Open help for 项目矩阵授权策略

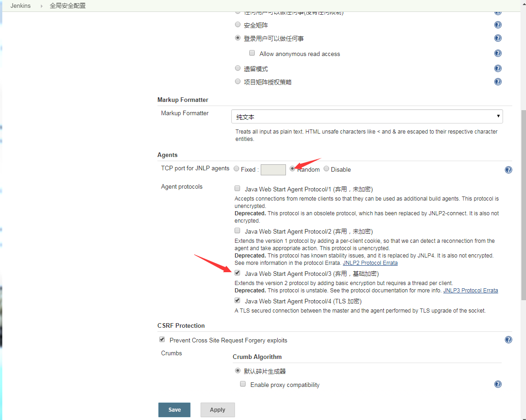498,82
